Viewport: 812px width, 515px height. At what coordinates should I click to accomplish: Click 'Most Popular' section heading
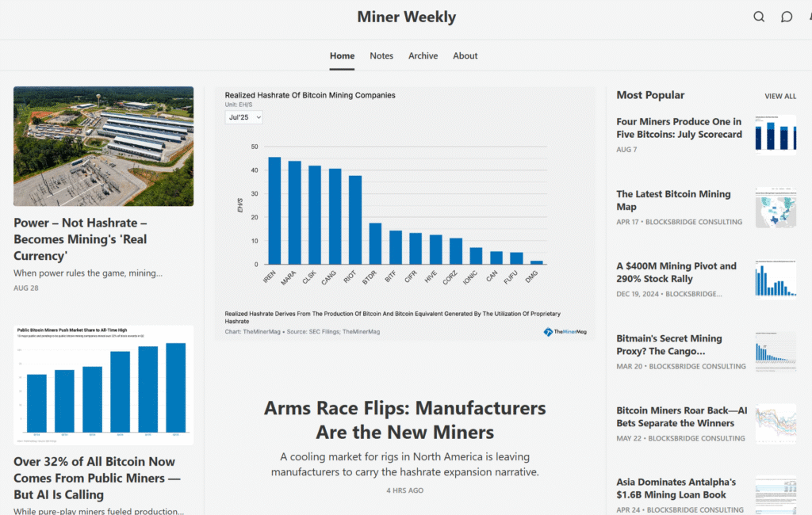tap(650, 95)
